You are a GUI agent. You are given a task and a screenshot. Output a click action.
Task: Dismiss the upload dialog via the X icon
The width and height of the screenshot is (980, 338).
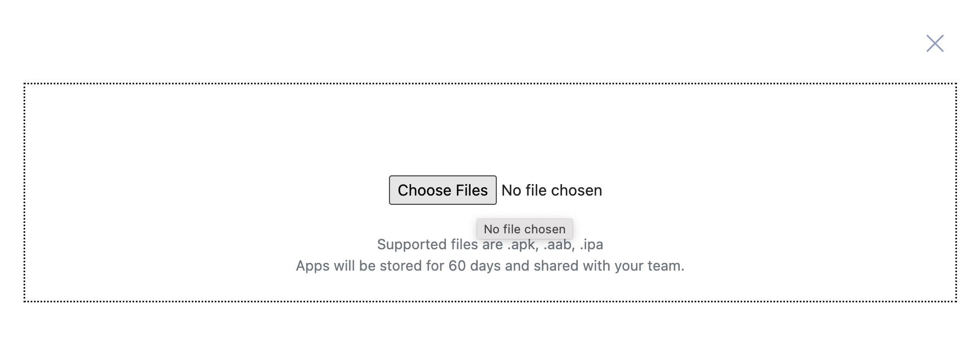tap(936, 44)
